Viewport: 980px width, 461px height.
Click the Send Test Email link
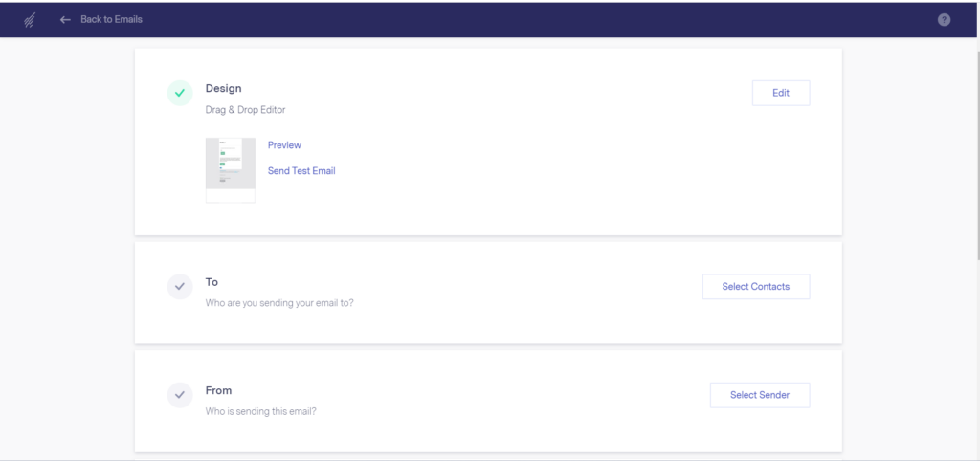(301, 171)
